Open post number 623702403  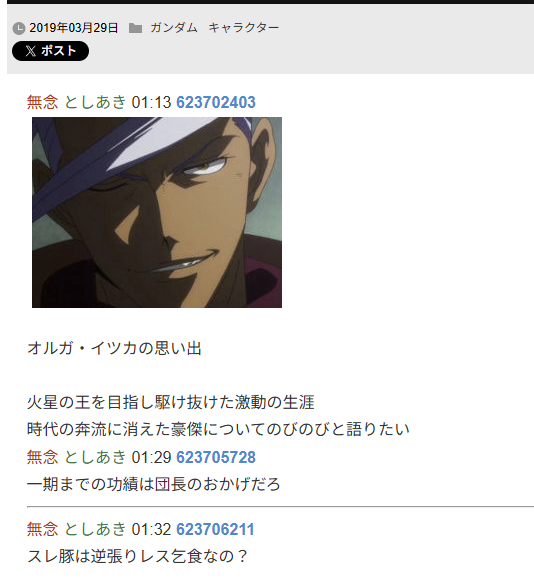[216, 102]
